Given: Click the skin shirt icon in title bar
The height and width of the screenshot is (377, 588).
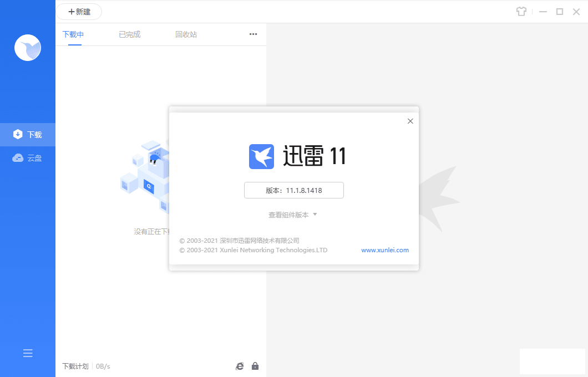Looking at the screenshot, I should [521, 12].
